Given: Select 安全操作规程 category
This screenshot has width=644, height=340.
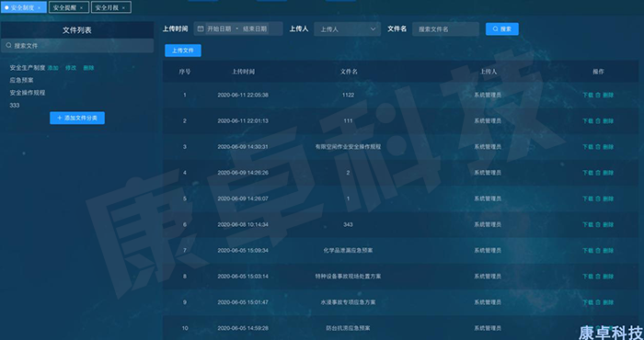Looking at the screenshot, I should [28, 93].
